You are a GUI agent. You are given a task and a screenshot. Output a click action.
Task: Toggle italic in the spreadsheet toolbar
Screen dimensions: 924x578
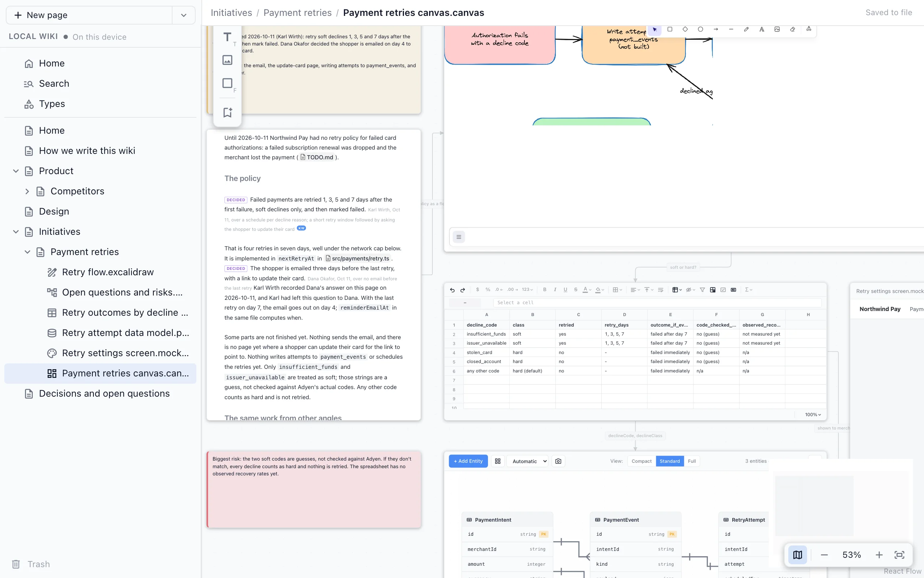tap(555, 290)
